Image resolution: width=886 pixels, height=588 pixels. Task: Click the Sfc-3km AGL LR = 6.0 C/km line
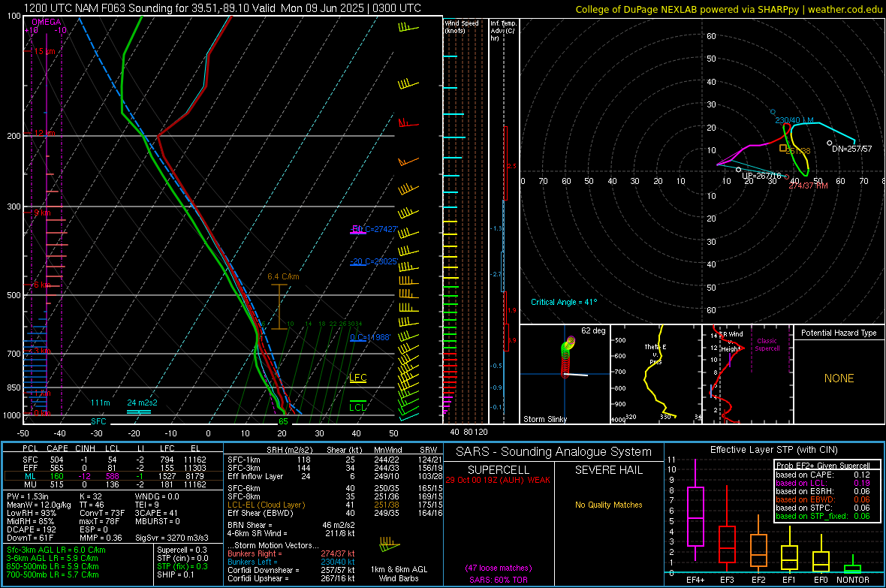coord(56,550)
